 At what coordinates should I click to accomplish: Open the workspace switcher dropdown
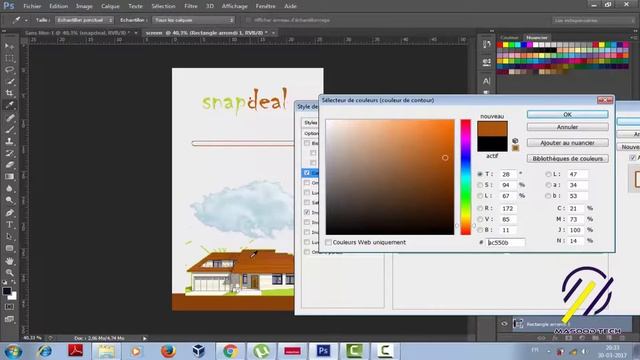[x=594, y=20]
